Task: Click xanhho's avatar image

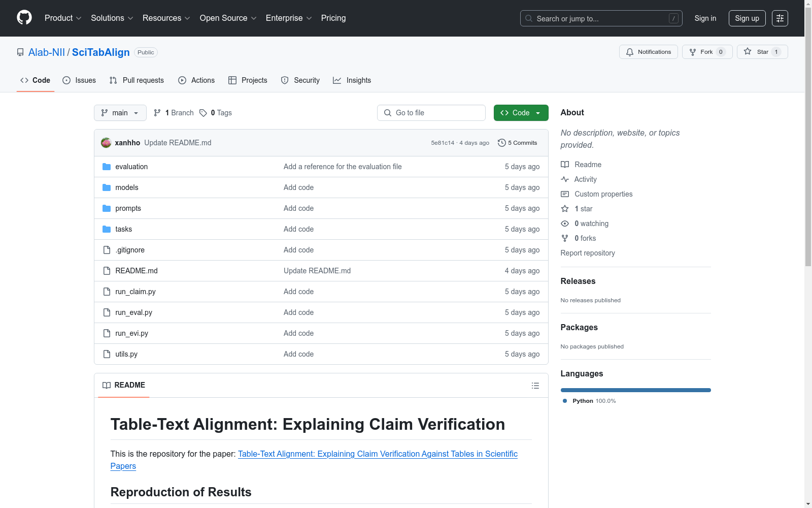Action: (x=106, y=143)
